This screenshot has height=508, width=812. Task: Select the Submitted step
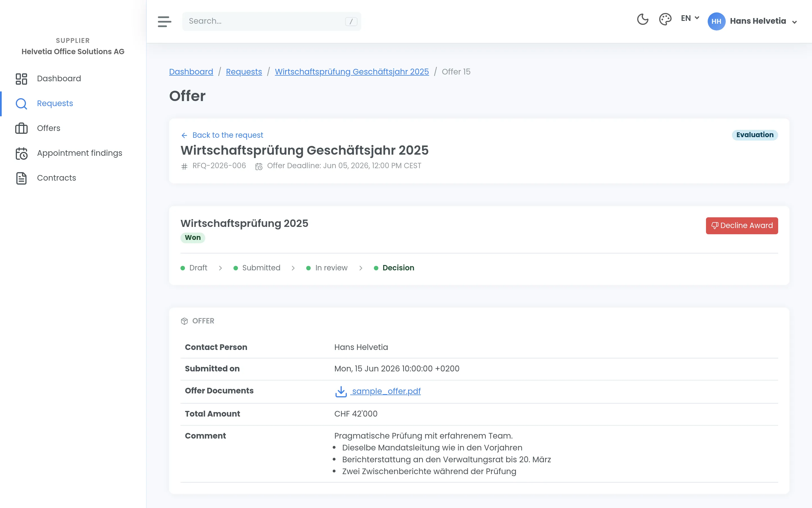point(257,268)
